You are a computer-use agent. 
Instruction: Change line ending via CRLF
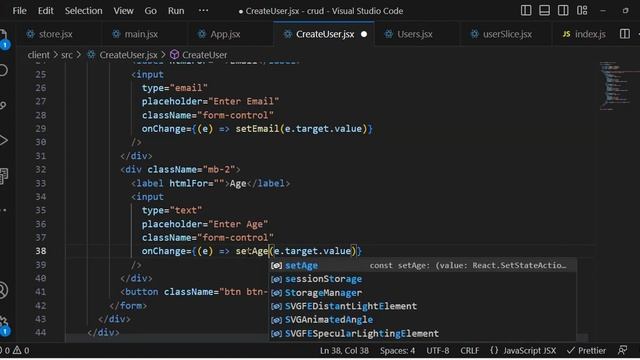[x=469, y=351]
